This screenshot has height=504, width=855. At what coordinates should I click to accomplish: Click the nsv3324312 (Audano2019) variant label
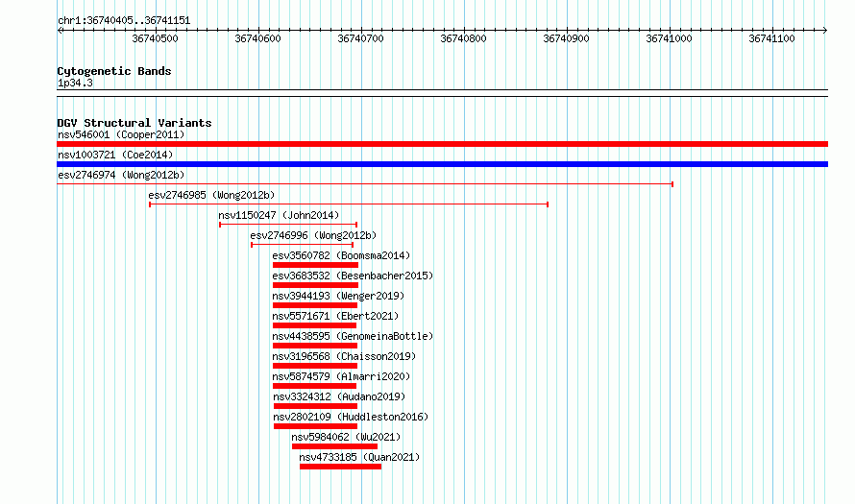coord(339,396)
